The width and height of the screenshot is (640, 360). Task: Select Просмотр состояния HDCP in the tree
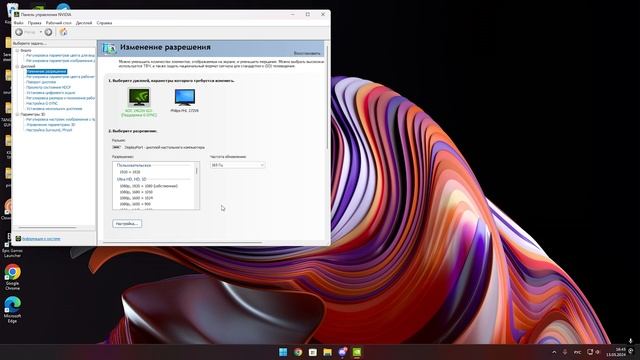48,87
